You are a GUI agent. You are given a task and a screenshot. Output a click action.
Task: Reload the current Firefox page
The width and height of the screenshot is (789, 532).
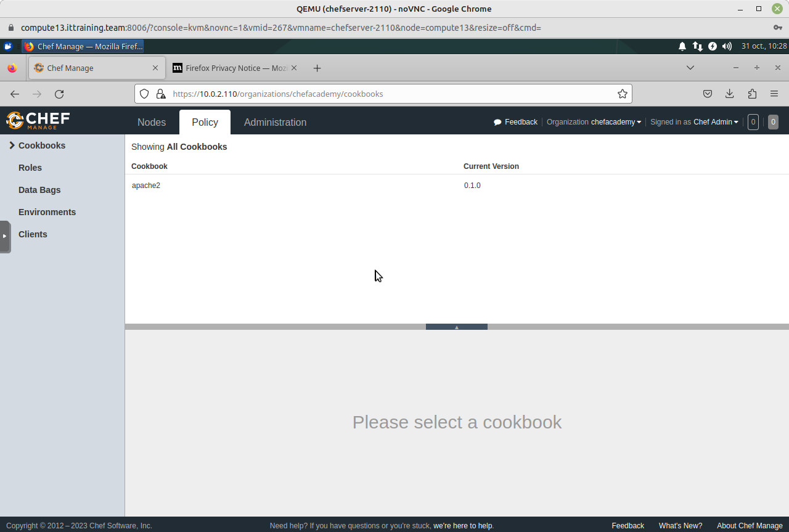tap(59, 94)
